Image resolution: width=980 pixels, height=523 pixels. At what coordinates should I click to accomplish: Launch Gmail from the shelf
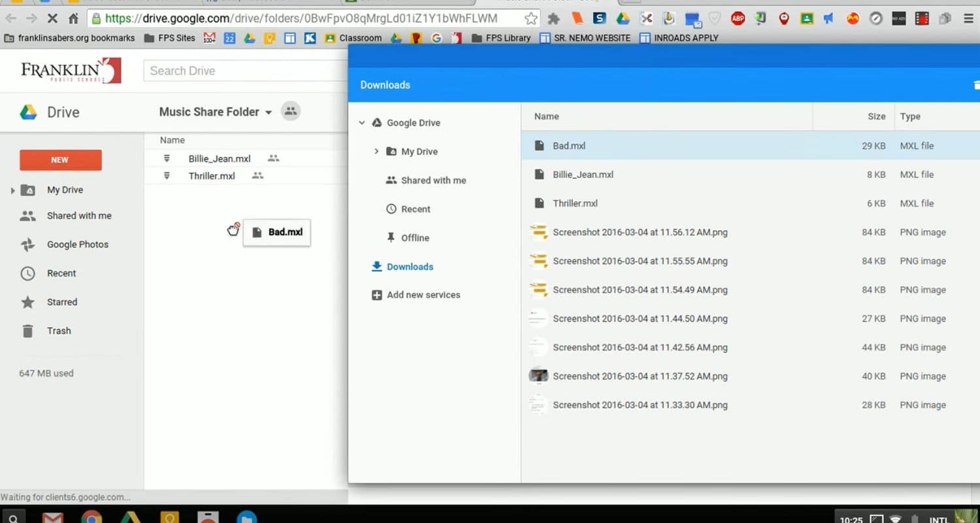tap(52, 518)
